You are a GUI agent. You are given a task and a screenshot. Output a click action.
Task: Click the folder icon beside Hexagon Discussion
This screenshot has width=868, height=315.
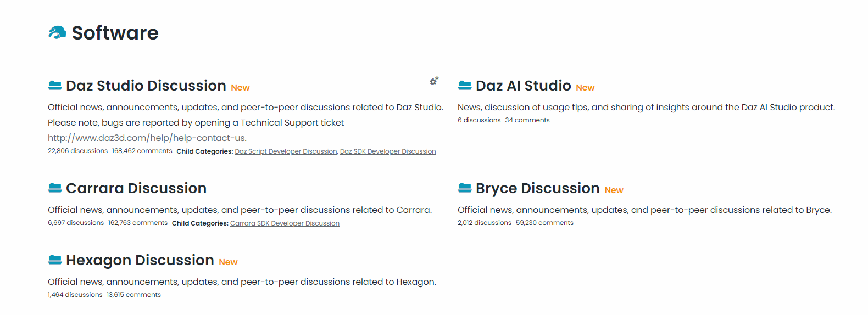point(55,260)
